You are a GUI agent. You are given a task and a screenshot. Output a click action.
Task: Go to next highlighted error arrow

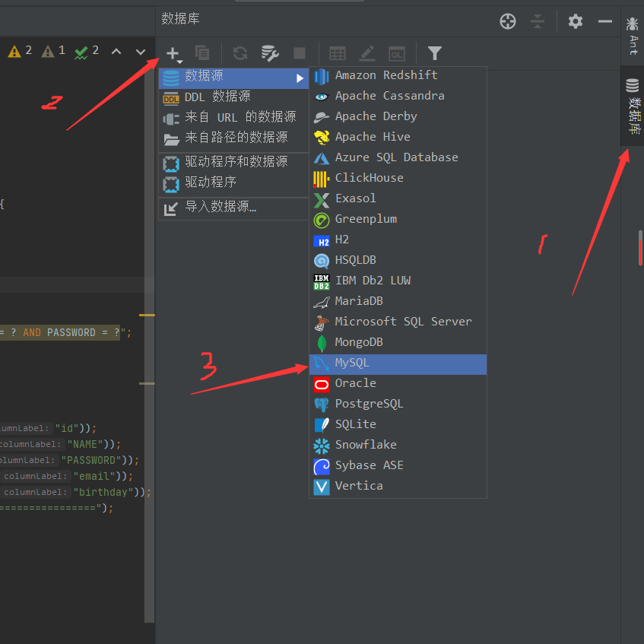click(x=141, y=52)
